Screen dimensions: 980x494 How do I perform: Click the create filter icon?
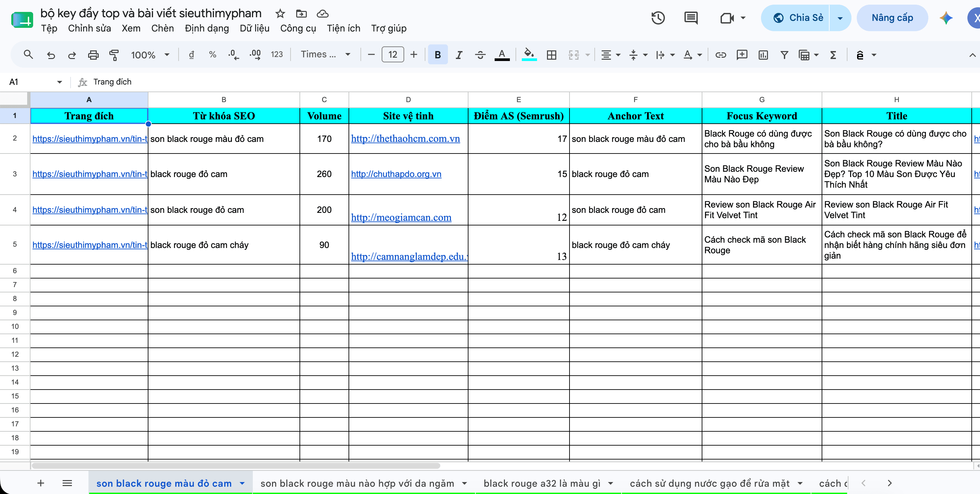[x=784, y=55]
